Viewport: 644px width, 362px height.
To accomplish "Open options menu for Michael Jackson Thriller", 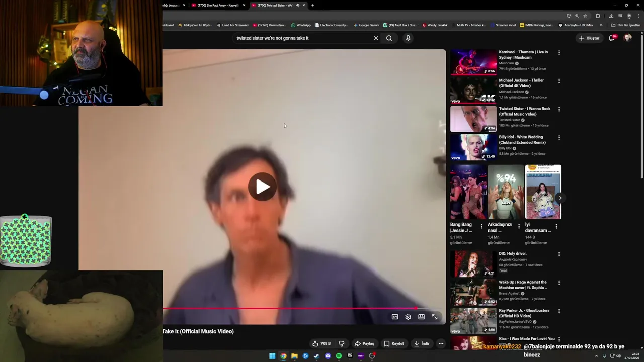I will tap(559, 81).
